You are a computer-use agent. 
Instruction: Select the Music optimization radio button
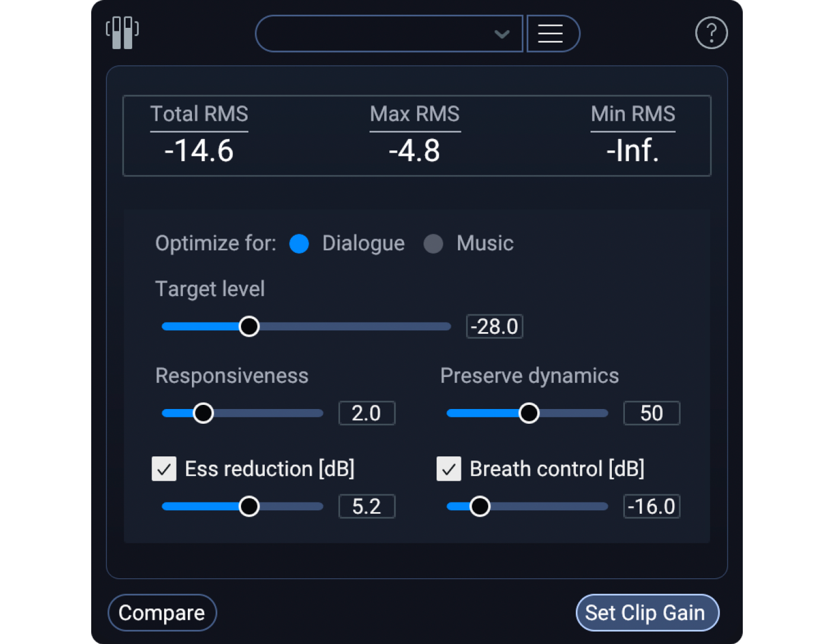434,243
